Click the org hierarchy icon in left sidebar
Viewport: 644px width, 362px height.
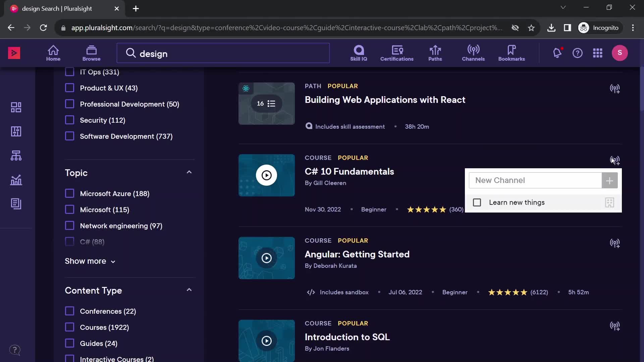point(16,156)
